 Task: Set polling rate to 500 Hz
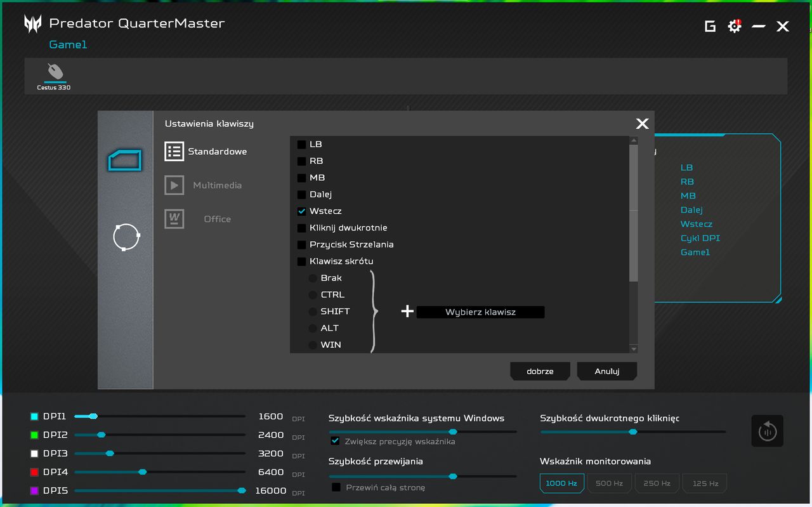(609, 483)
